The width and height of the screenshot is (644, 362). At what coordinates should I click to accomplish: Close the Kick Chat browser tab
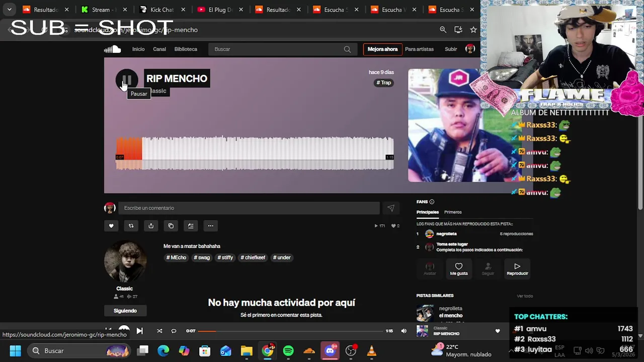click(x=183, y=10)
